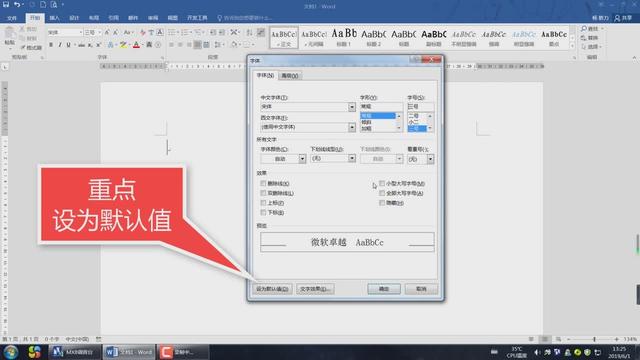Click the Set As Default button
Screen dimensions: 640x360
coord(272,289)
